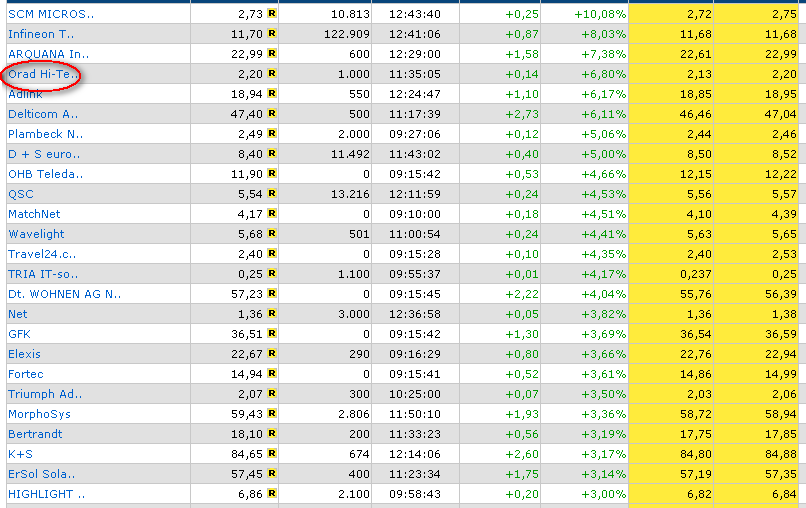This screenshot has height=508, width=806.
Task: Click the R icon in the Travel24.c.. row
Action: pyautogui.click(x=272, y=253)
